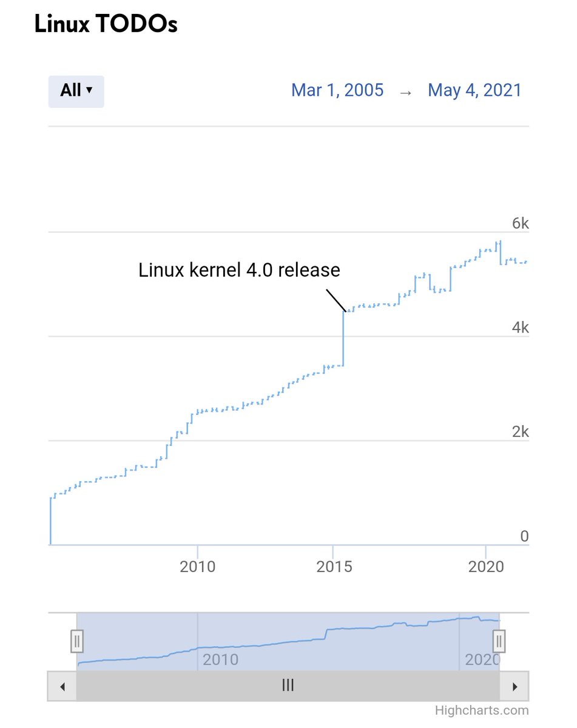577x728 pixels.
Task: Click the right navigator range handle
Action: click(x=499, y=641)
